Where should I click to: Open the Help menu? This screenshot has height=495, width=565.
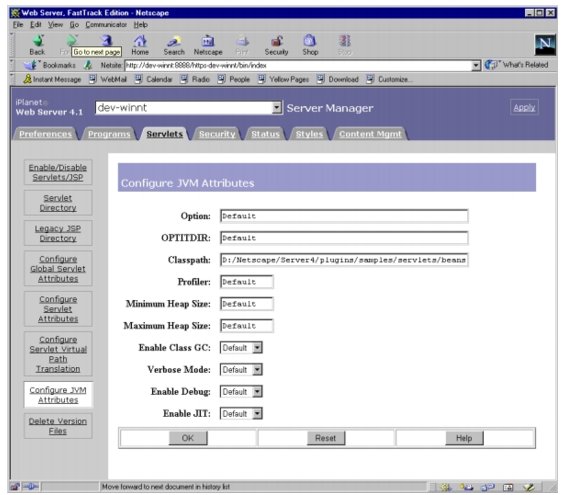(x=141, y=24)
